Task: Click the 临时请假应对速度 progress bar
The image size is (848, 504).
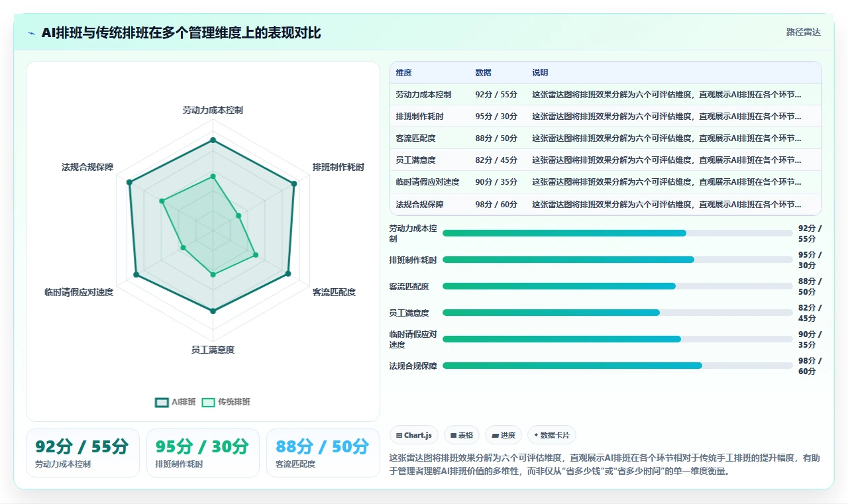Action: 617,339
